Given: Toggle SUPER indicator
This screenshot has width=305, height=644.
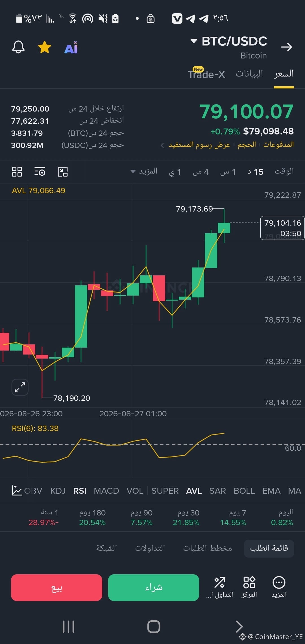Looking at the screenshot, I should (x=165, y=491).
